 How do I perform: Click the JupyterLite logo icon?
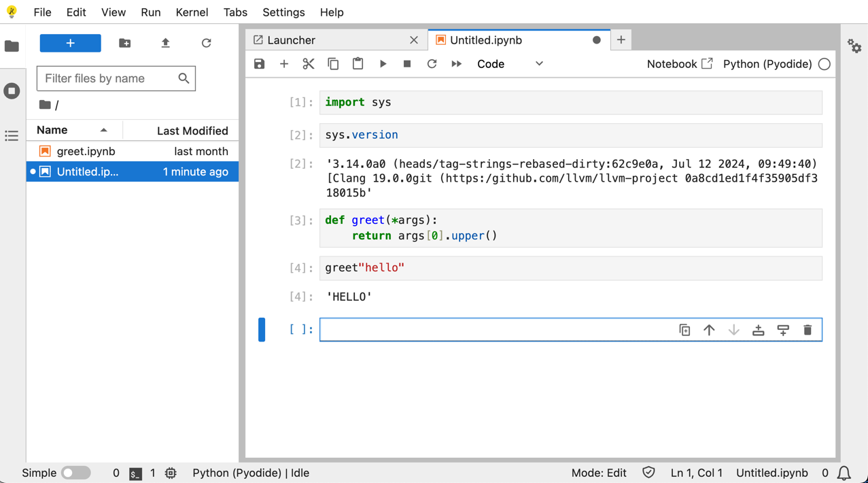(12, 12)
